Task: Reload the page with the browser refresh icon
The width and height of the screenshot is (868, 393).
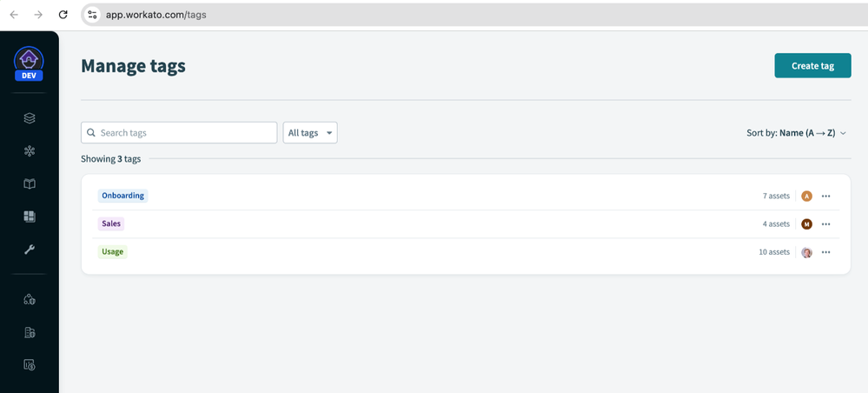Action: point(63,15)
